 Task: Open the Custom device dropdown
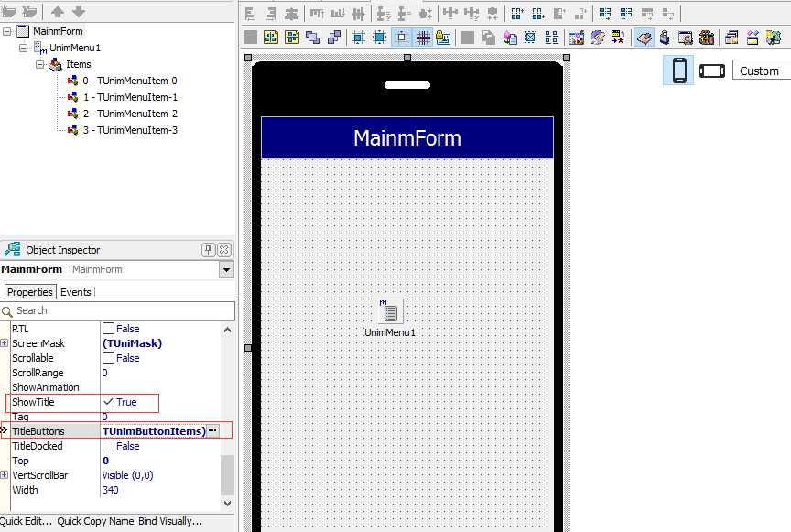(761, 71)
